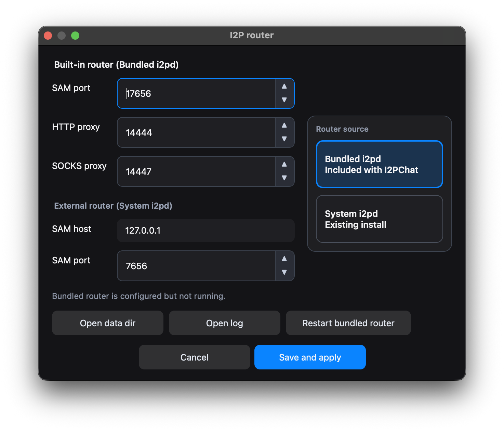The height and width of the screenshot is (431, 504).
Task: Click the SAM host field 127.0.0.1
Action: [206, 231]
